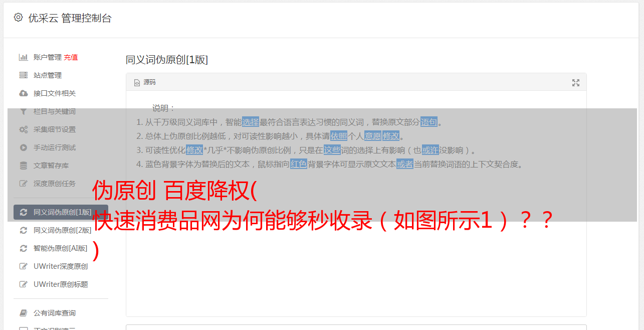The image size is (644, 330).
Task: Click the 采集细节设置 gears icon
Action: point(23,129)
